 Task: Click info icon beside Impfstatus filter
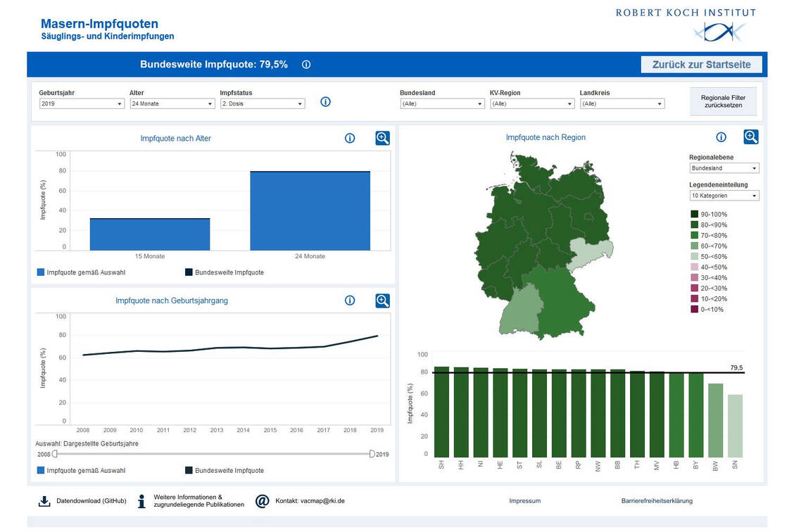coord(325,102)
